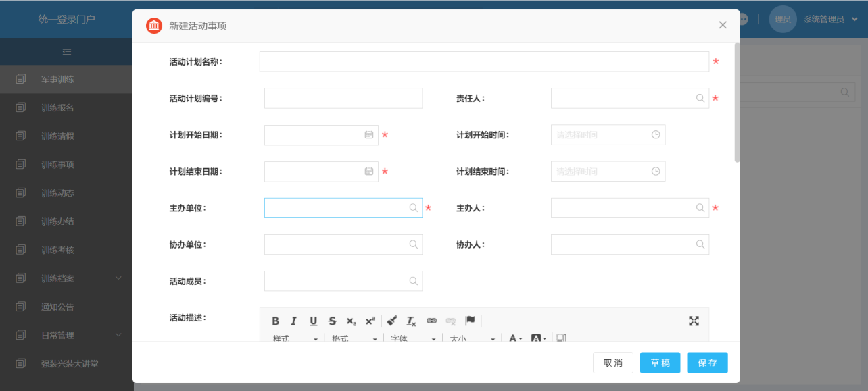Apply strikethrough formatting in the editor

[332, 321]
